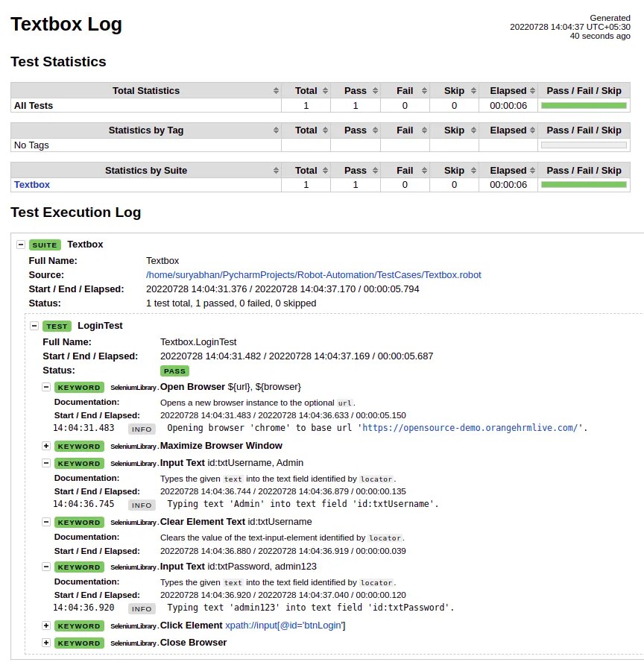The width and height of the screenshot is (644, 668).
Task: Collapse the Textbox suite details
Action: pyautogui.click(x=20, y=244)
